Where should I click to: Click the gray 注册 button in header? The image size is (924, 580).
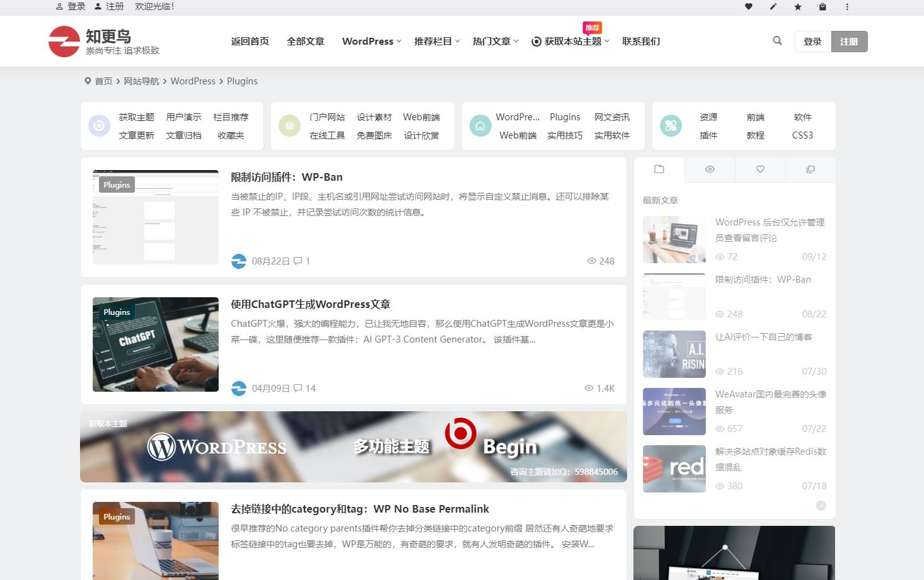coord(849,42)
